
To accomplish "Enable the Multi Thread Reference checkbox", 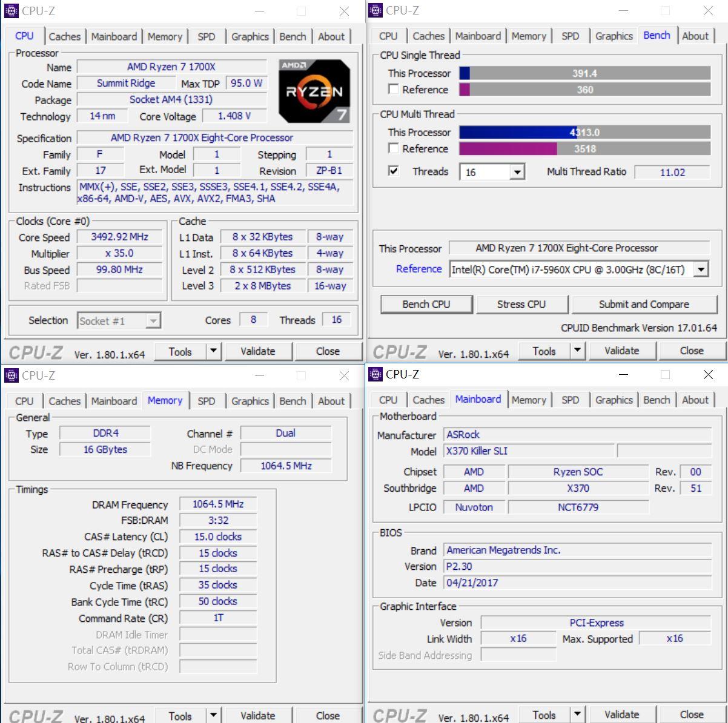I will click(394, 148).
